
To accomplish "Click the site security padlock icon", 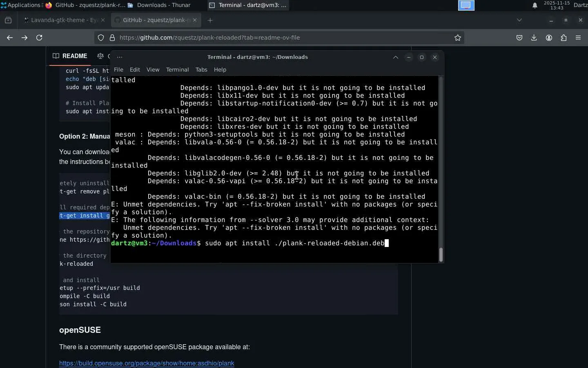I will coord(112,38).
